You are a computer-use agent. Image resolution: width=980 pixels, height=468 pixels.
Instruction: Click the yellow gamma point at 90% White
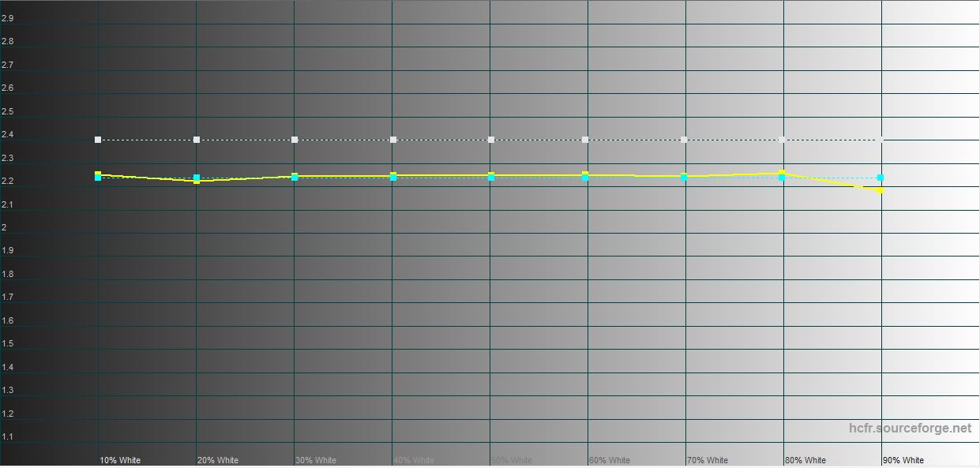(x=880, y=190)
